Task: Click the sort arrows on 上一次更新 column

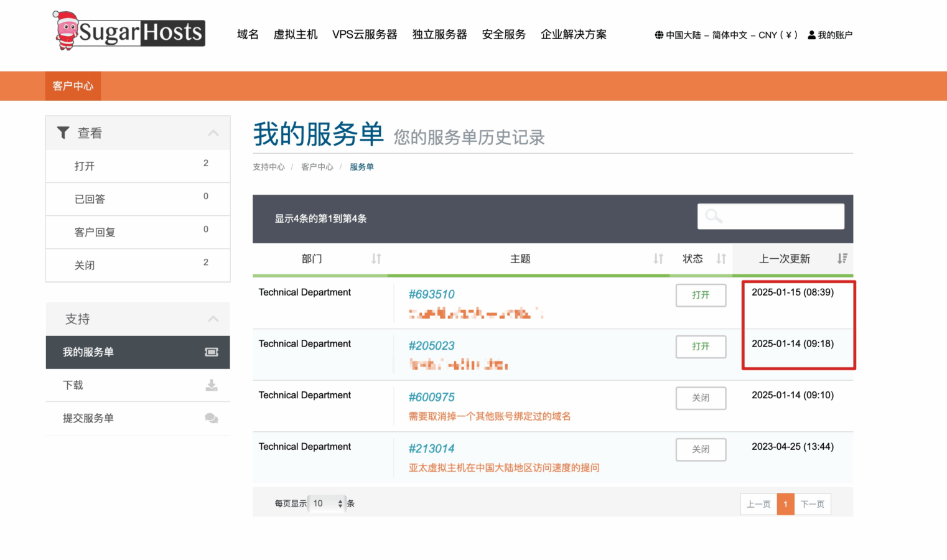Action: 842,259
